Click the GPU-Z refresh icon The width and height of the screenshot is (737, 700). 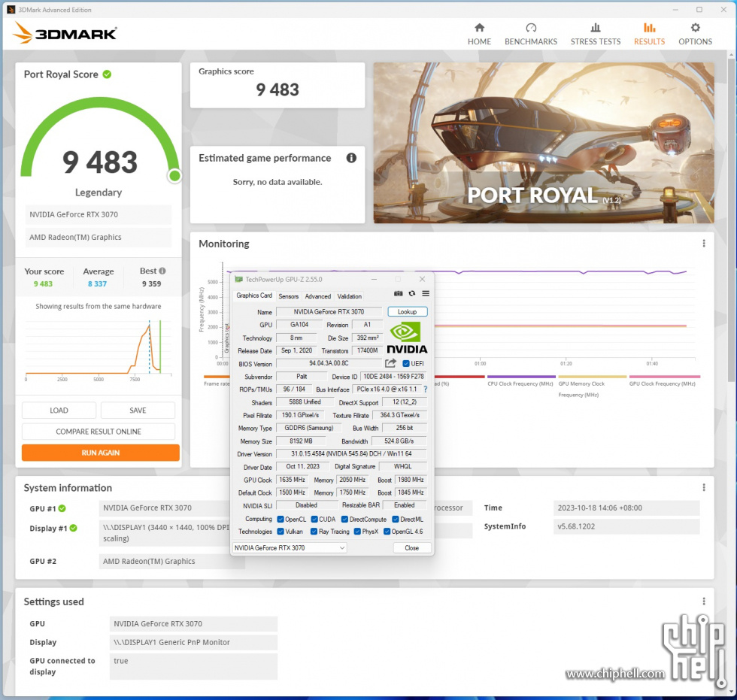click(x=412, y=293)
